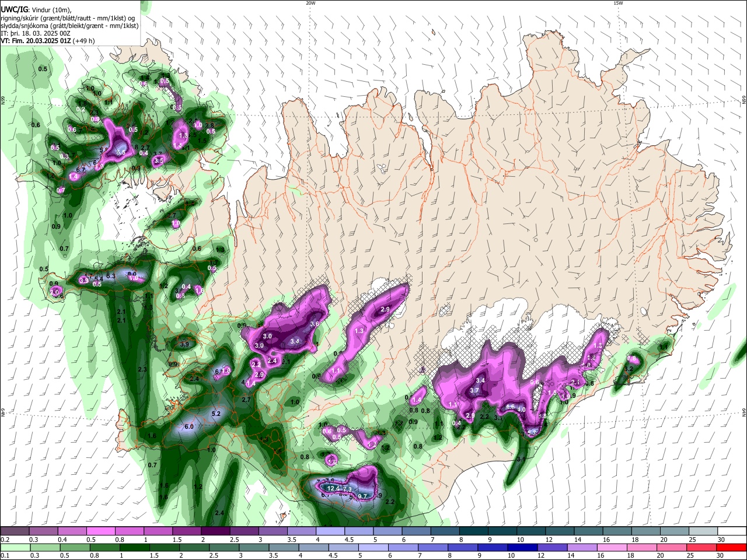Click the "12.4" precipitation value on the map
This screenshot has width=747, height=560.
click(333, 488)
